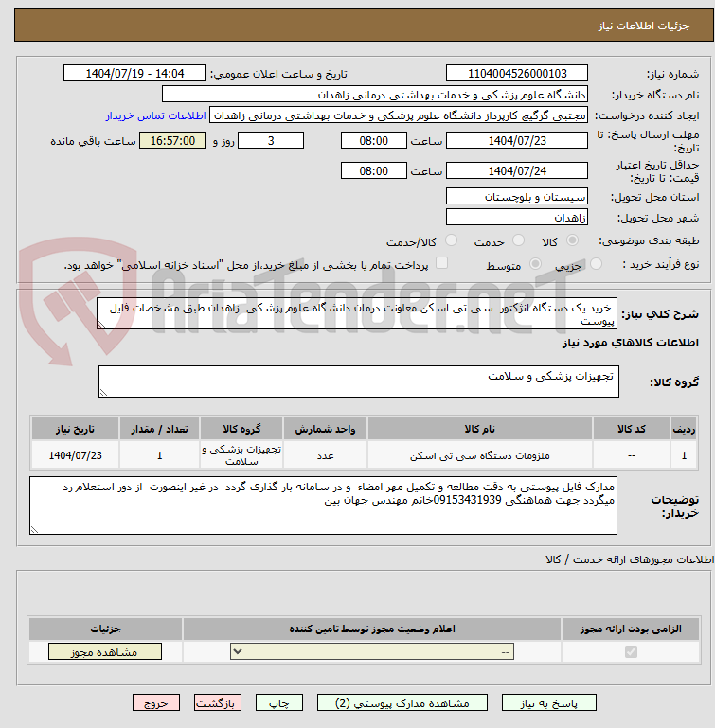Toggle the mandatory license checkbox

coord(631,652)
